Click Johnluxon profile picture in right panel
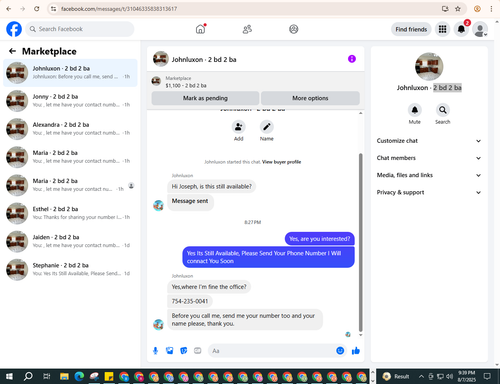 [x=429, y=66]
